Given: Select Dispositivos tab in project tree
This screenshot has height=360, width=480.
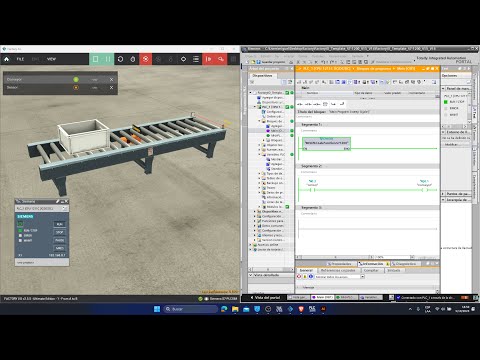Looking at the screenshot, I should click(x=262, y=76).
